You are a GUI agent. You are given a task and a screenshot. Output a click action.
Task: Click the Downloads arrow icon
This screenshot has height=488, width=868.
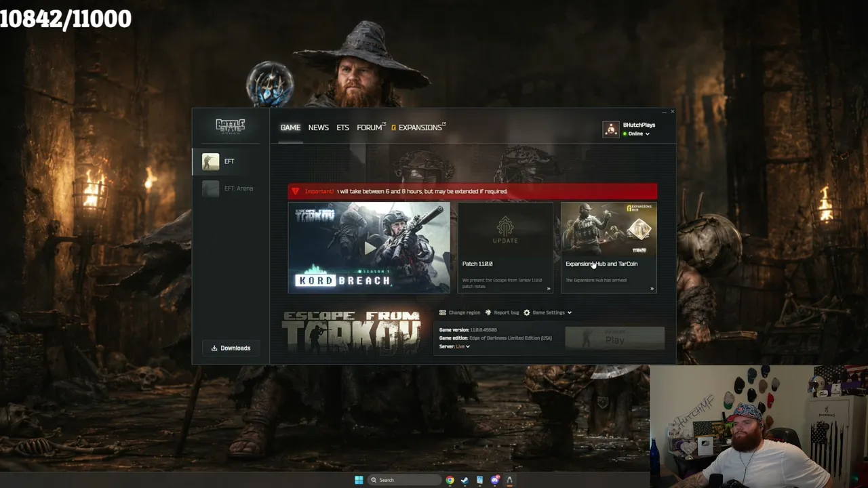click(214, 348)
